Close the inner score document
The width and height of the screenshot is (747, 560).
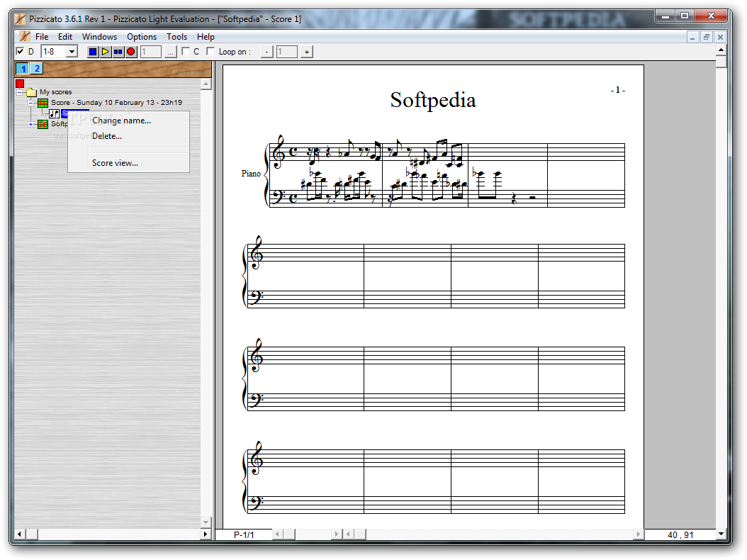[720, 37]
